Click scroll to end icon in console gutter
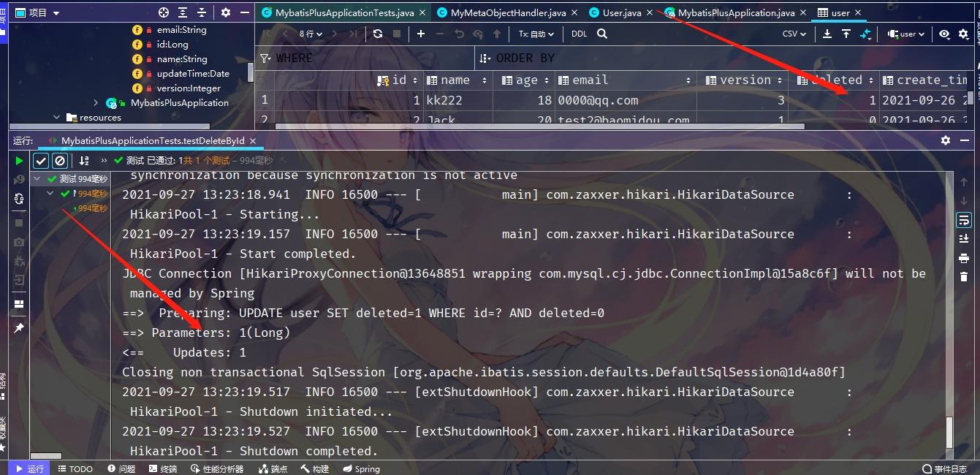Viewport: 980px width, 475px height. coord(964,239)
